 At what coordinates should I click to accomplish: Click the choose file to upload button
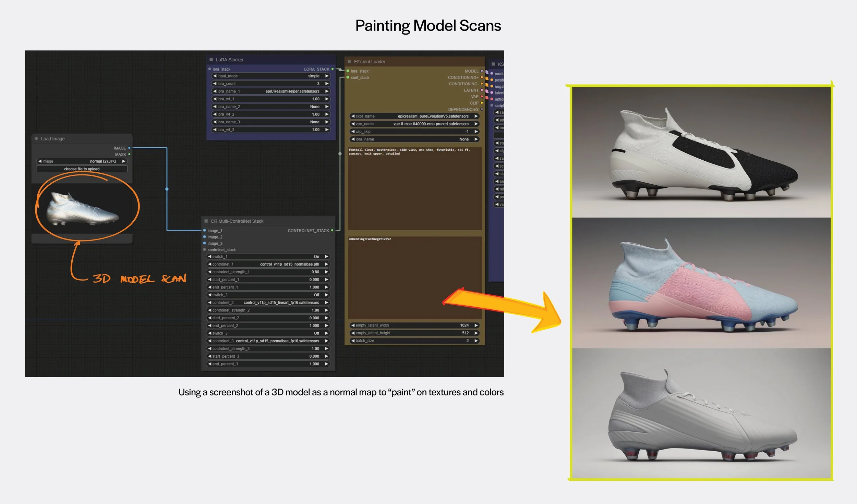(82, 169)
